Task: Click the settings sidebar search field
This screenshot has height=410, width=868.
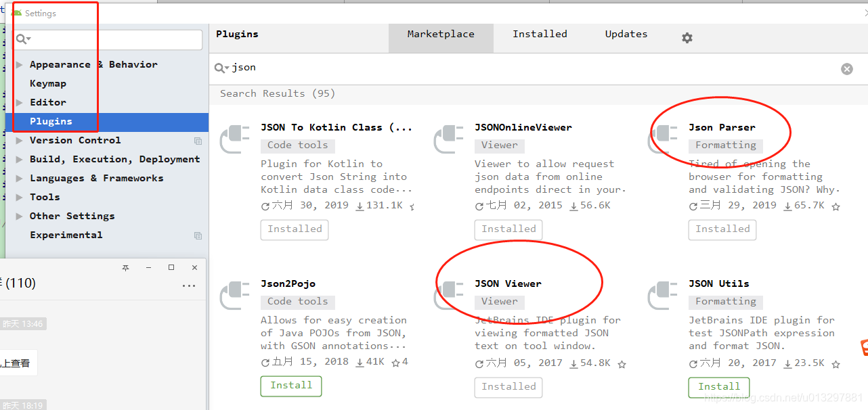Action: point(108,39)
